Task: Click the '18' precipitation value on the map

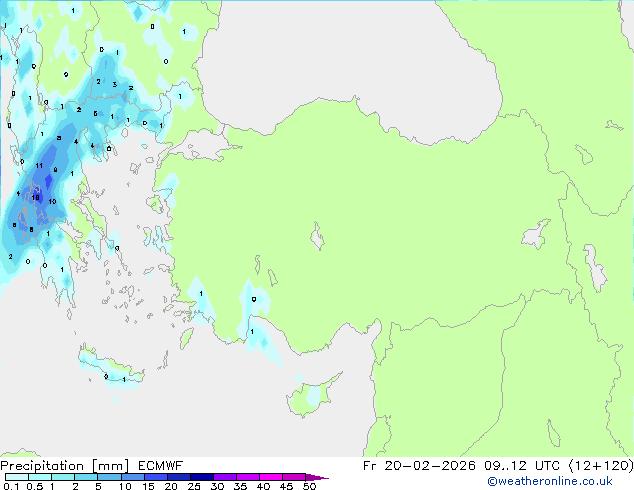Action: 36,197
